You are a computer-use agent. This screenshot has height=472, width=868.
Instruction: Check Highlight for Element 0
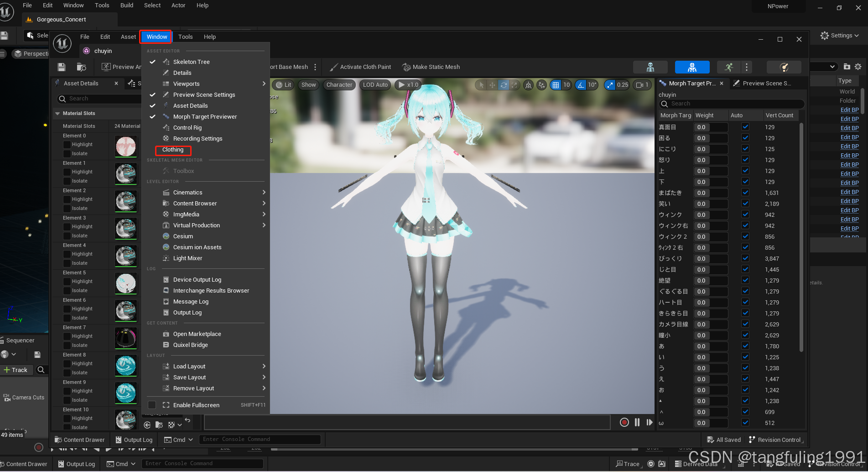67,145
